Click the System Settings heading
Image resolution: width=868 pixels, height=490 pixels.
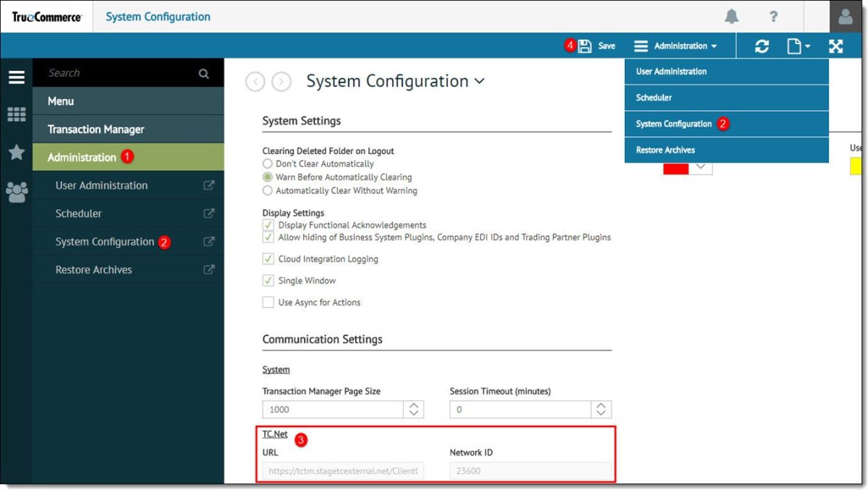[x=302, y=121]
